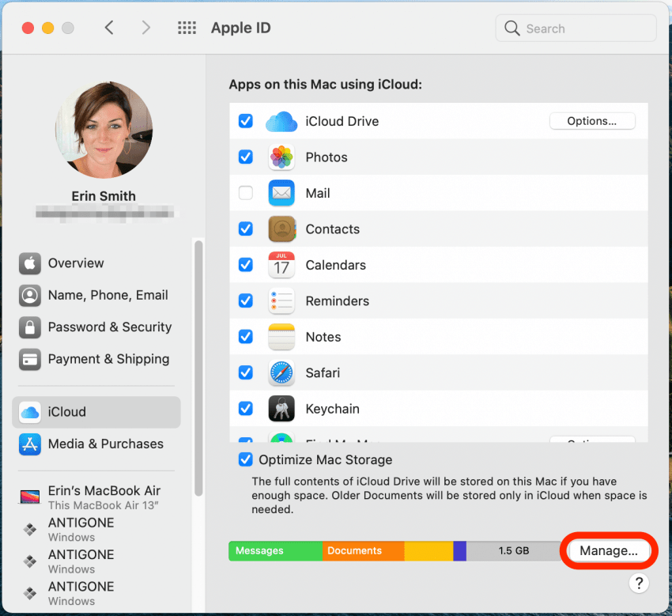Click the MacBook Air device icon
The image size is (672, 616).
(30, 497)
